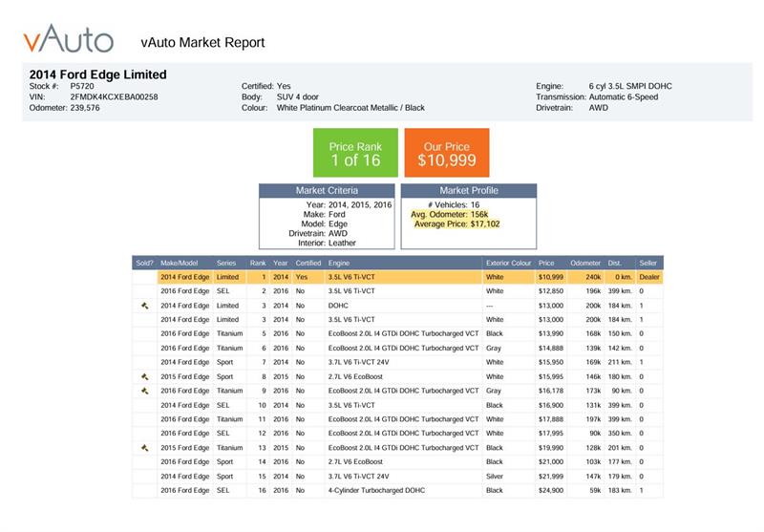Click the highlighted 'Avg. Odometer: 156k' line
Image resolution: width=764 pixels, height=532 pixels.
449,214
